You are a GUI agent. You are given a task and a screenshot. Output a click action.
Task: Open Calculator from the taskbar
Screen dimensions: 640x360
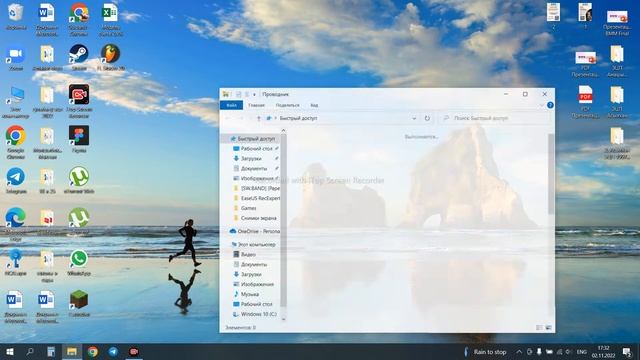51,351
